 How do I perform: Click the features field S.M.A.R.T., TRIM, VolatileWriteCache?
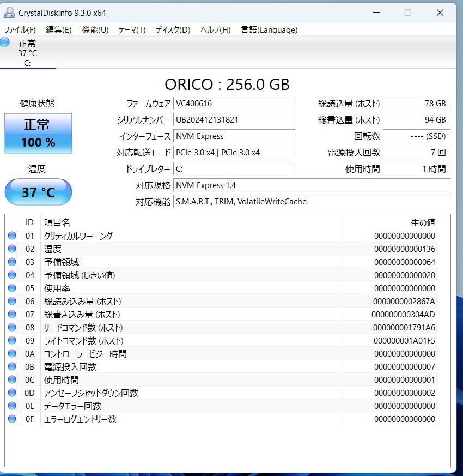[x=312, y=202]
